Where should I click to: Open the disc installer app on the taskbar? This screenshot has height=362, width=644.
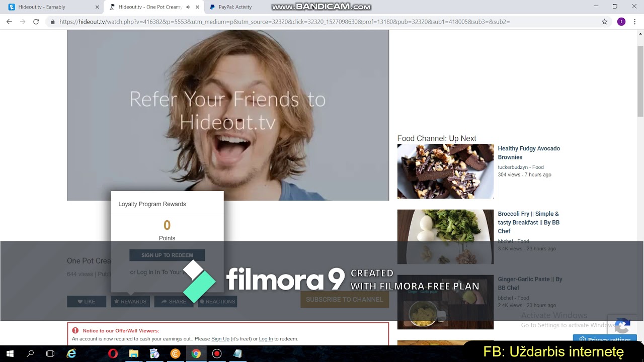154,353
